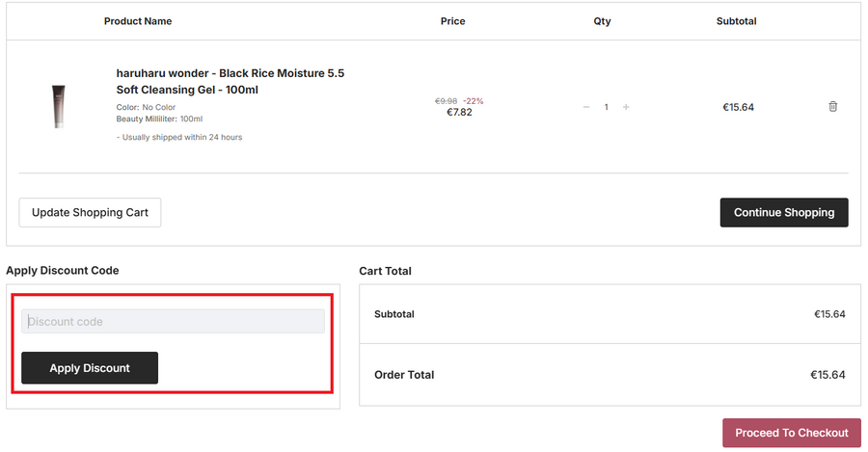Click the Price column header
Viewport: 868px width, 452px height.
pyautogui.click(x=452, y=21)
